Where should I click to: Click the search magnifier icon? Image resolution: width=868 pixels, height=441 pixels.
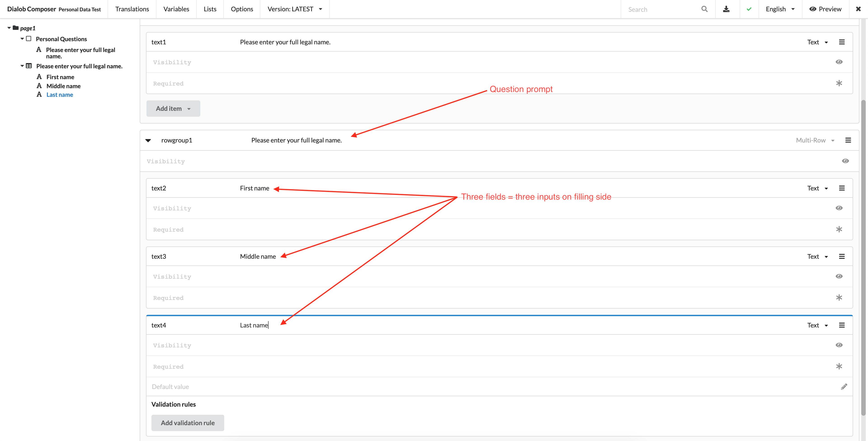click(x=704, y=9)
